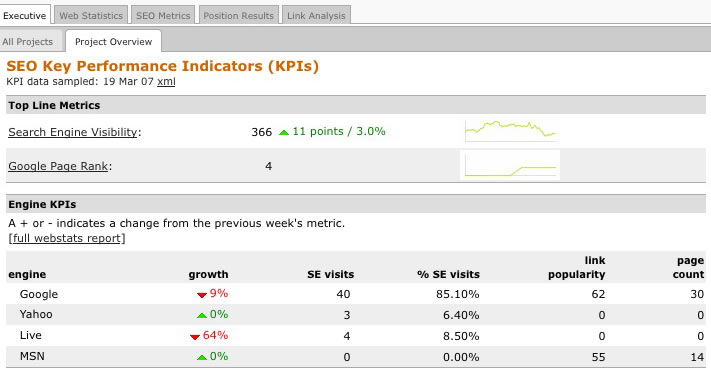Click the Search Engine Visibility sparkline chart
Screen dimensions: 711x375
tap(511, 131)
